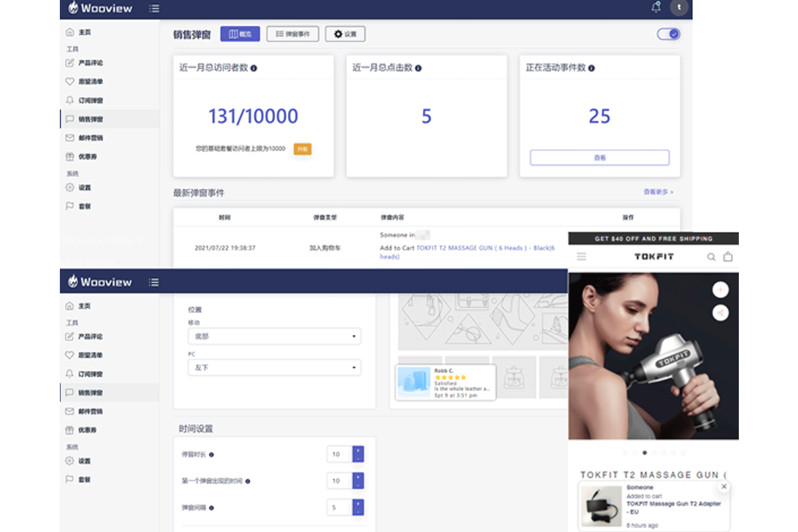Switch to the 弹窗事件 tab
798x532 pixels.
point(293,34)
